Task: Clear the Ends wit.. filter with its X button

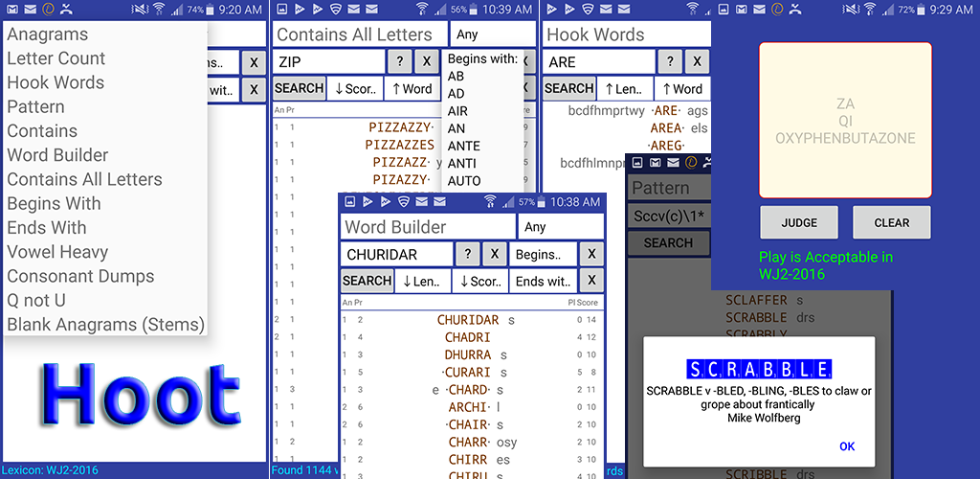Action: (x=591, y=281)
